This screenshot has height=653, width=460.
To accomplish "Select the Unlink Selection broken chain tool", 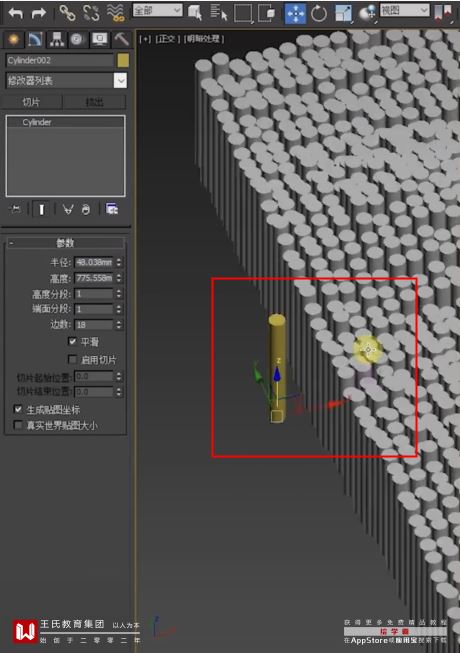I will pos(91,13).
